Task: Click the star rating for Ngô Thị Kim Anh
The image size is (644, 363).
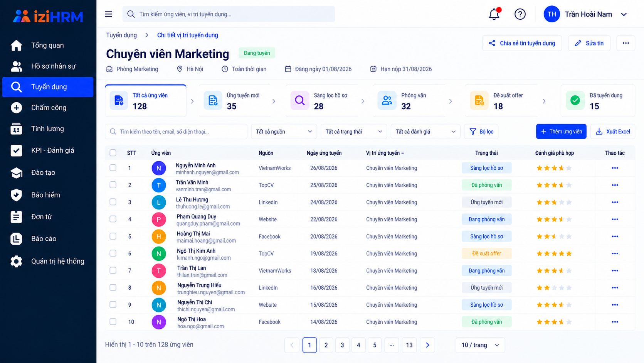Action: pyautogui.click(x=554, y=253)
